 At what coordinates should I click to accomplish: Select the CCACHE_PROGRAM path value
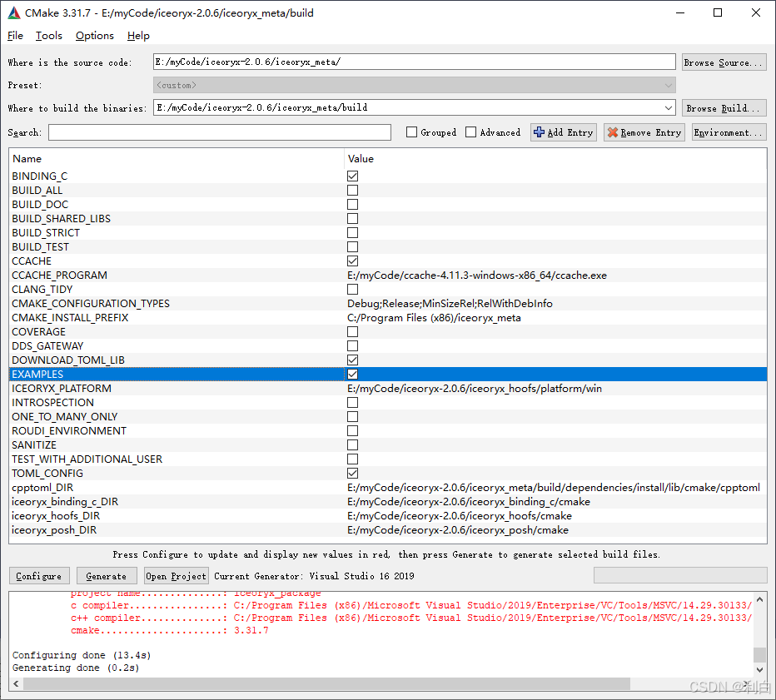476,276
